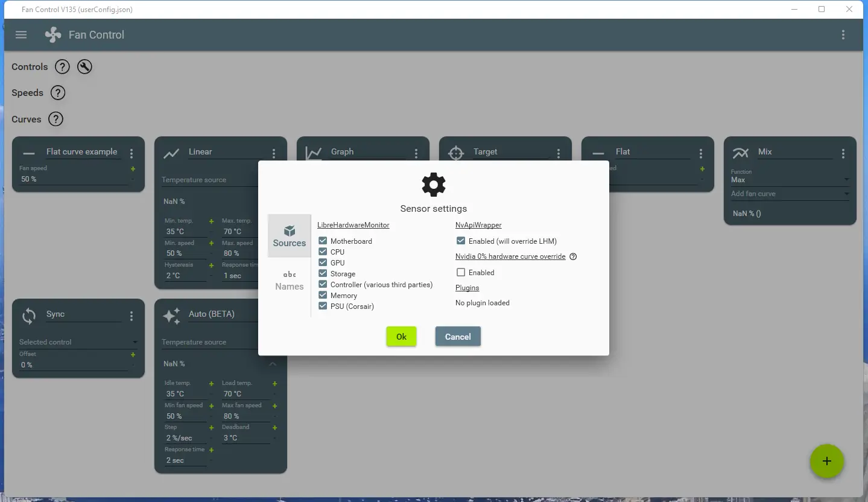Screen dimensions: 868x502
Task: Show help for the Speeds section
Action: [57, 93]
